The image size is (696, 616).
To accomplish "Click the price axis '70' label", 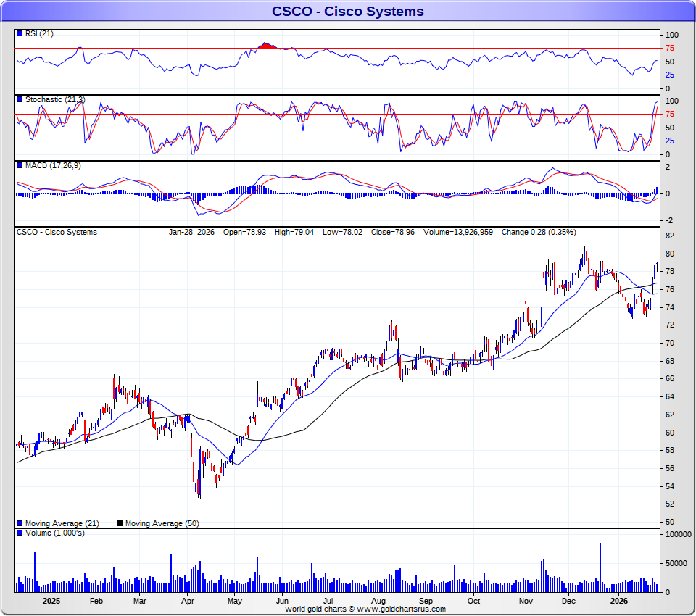I will pos(670,343).
